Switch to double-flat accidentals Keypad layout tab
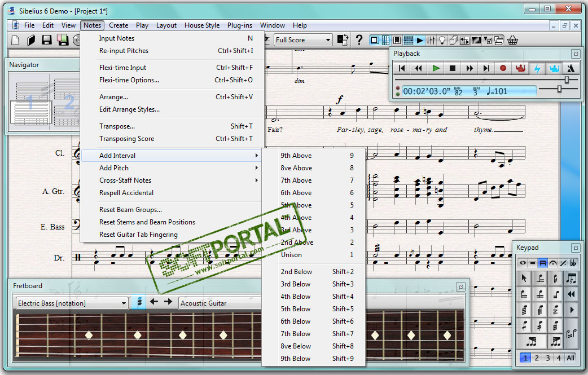Screen dimensions: 588x375 [573, 263]
